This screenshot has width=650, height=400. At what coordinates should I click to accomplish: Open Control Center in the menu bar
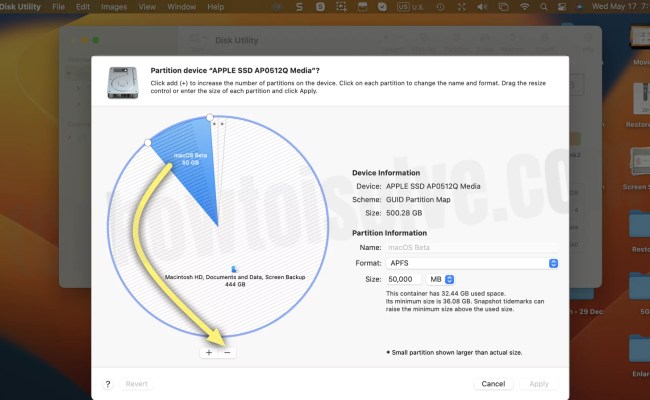pos(562,7)
